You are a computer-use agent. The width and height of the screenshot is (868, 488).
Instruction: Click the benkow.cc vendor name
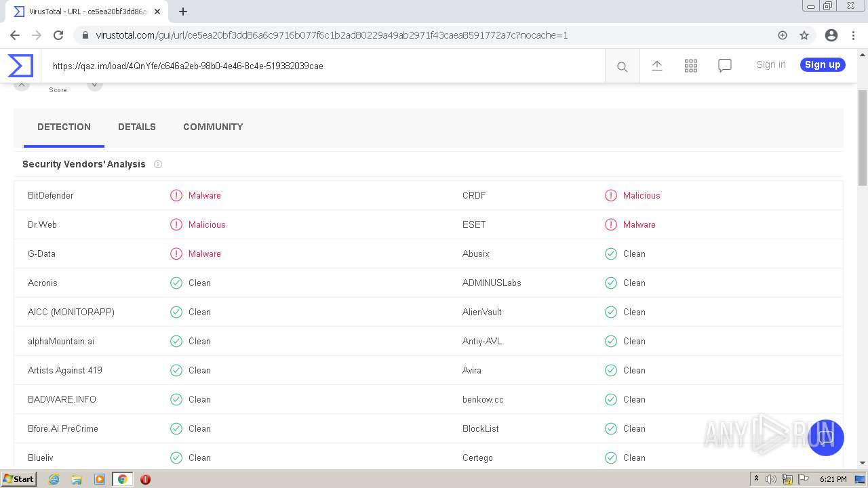pos(483,399)
